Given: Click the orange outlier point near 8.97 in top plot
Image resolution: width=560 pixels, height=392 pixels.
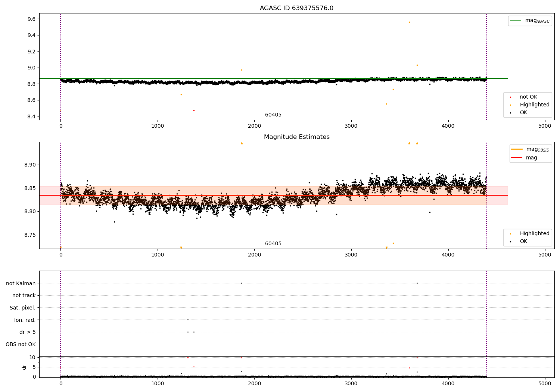Looking at the screenshot, I should pos(242,70).
